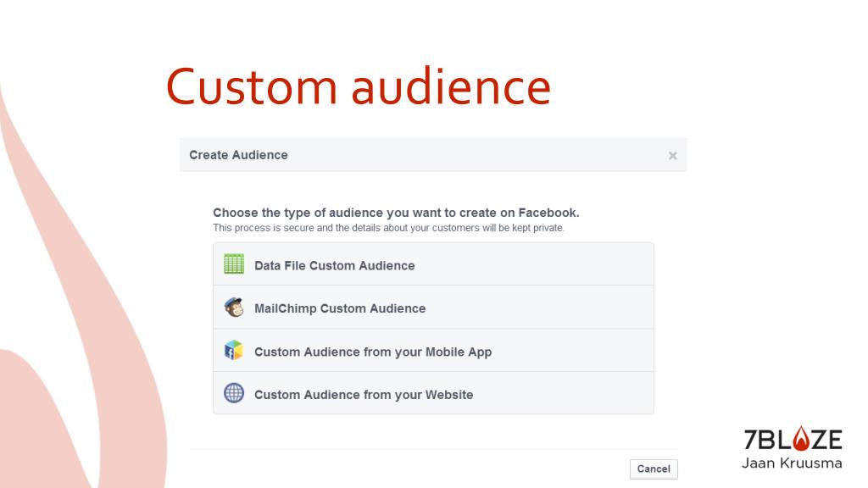Click the MailChimp monkey icon

(x=234, y=307)
